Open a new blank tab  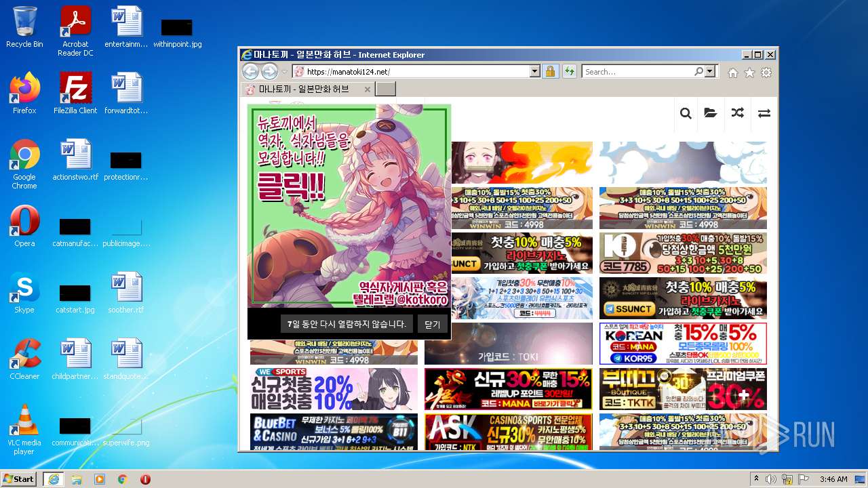point(385,89)
